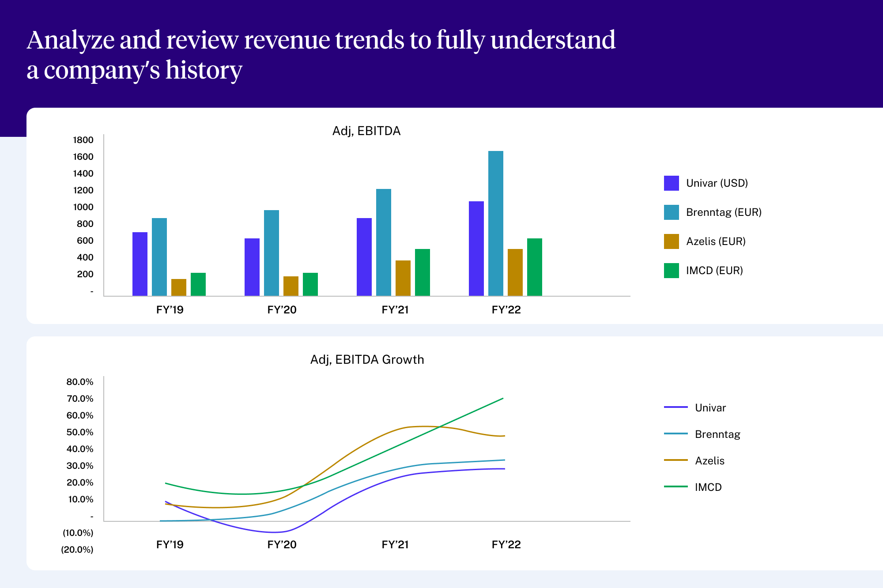Click the 1800 value on bar chart axis
883x588 pixels.
tap(83, 140)
